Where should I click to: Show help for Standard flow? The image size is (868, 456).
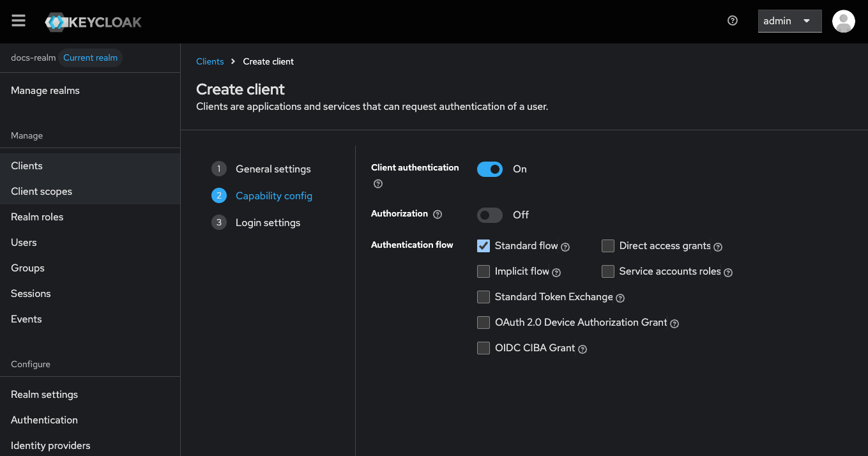point(565,247)
